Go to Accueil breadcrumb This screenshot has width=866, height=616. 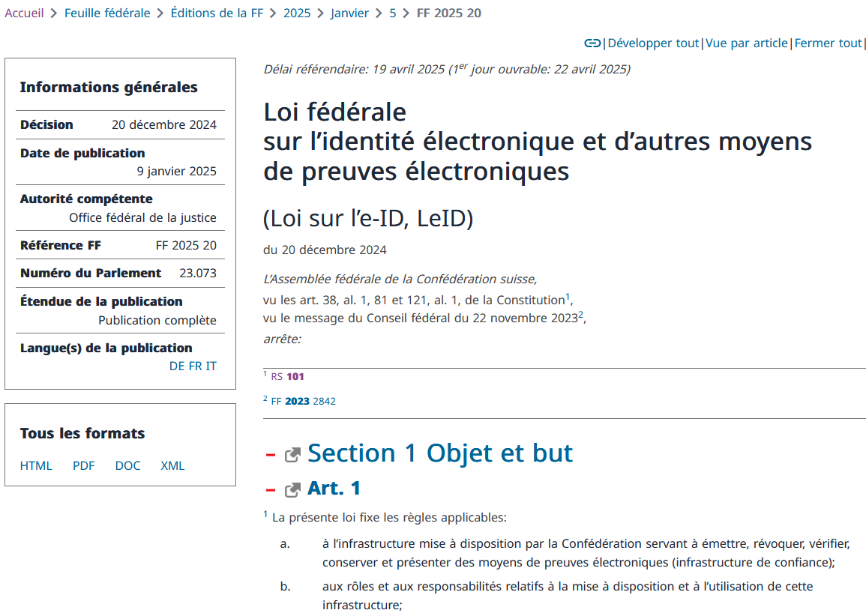[24, 13]
